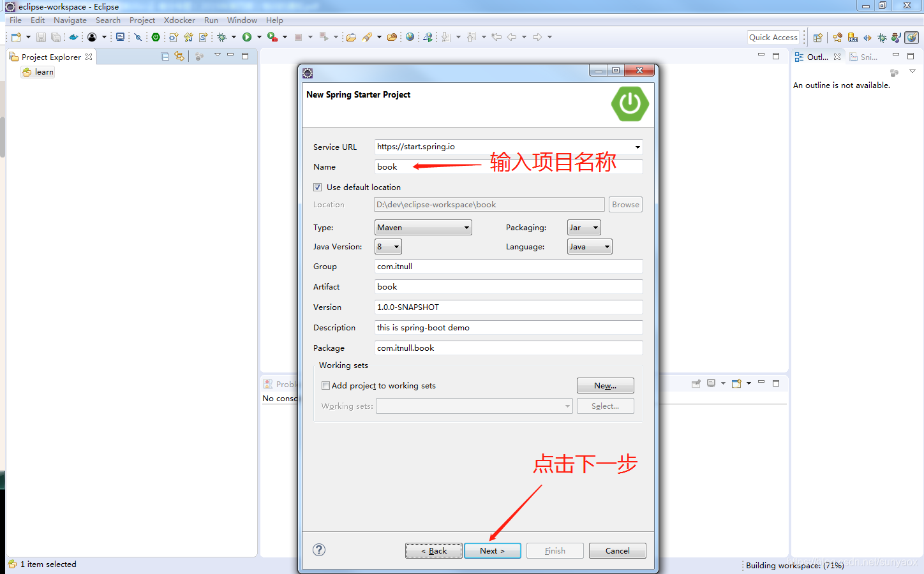Click the Save All toolbar icon
Viewport: 924px width, 574px height.
(x=56, y=37)
